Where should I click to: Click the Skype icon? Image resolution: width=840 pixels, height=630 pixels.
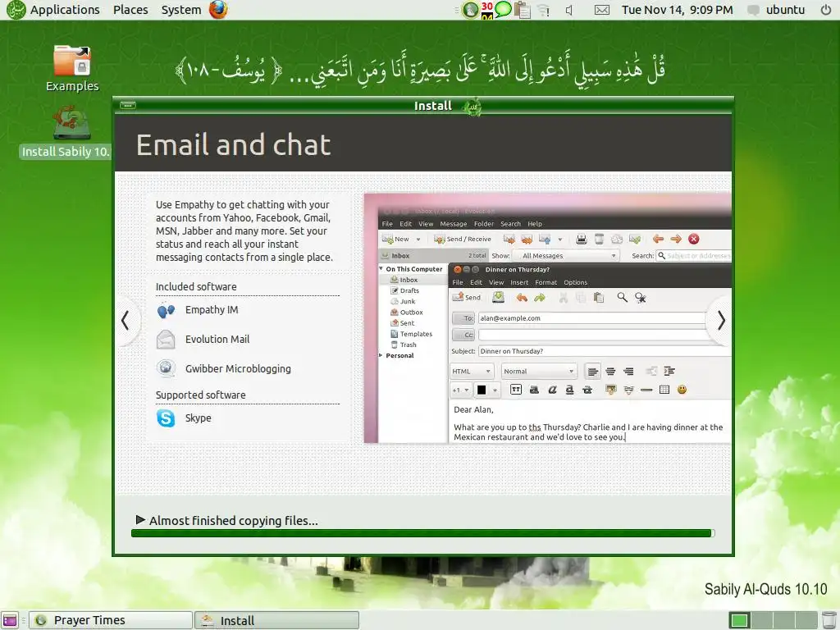click(166, 418)
